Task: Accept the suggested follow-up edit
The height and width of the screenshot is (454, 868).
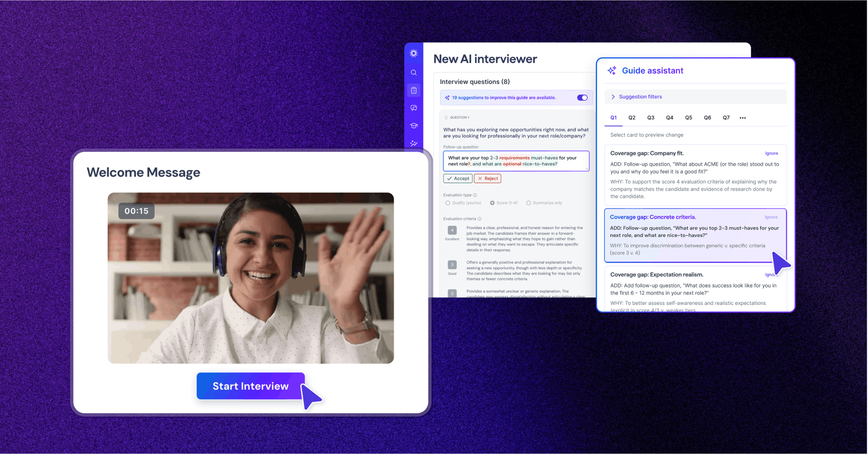Action: 458,178
